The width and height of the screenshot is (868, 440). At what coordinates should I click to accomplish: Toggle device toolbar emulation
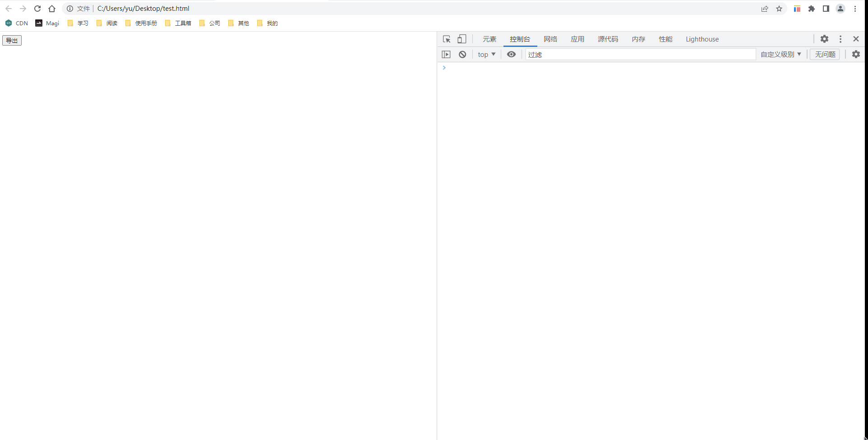pos(462,39)
